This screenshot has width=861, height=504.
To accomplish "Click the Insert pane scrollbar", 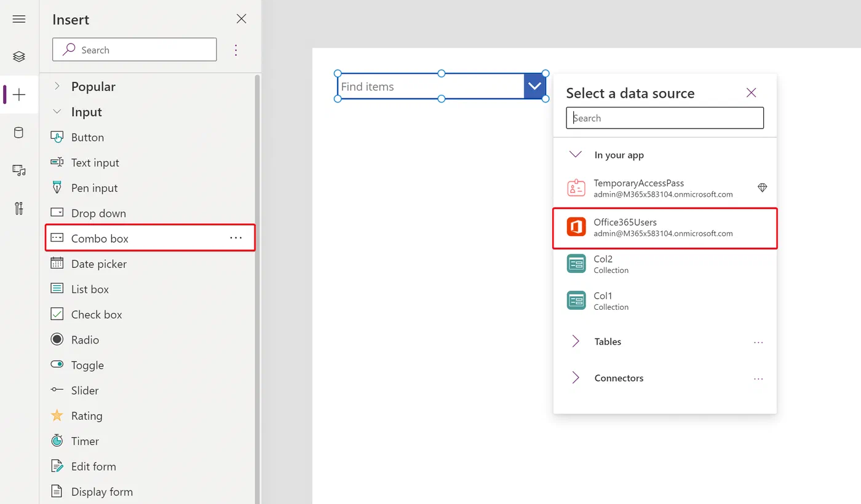I will click(x=257, y=289).
